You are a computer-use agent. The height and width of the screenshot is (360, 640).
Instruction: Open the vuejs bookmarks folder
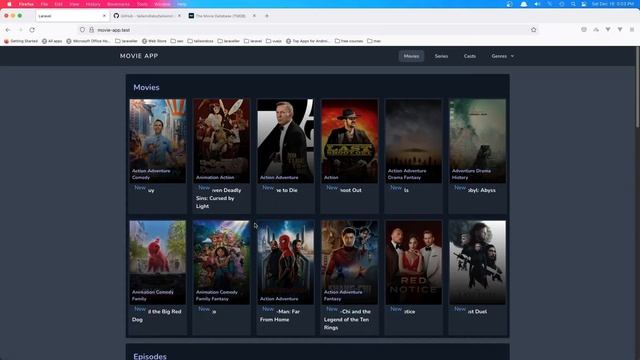pos(274,41)
